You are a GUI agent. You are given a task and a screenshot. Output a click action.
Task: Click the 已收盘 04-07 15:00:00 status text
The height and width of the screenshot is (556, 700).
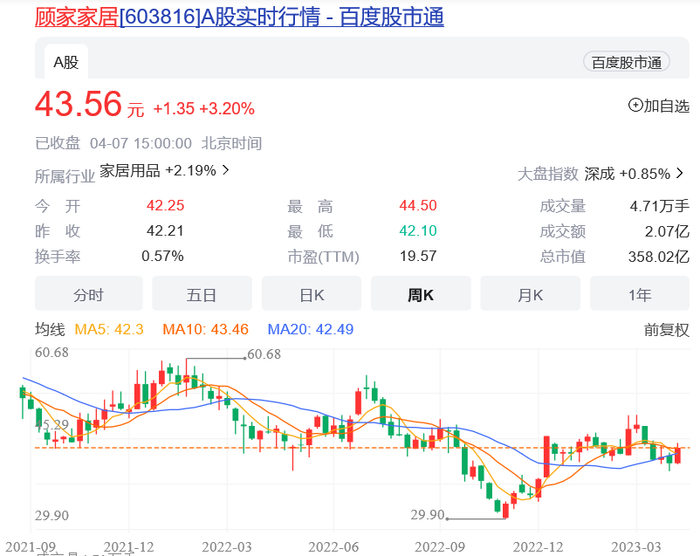[113, 143]
